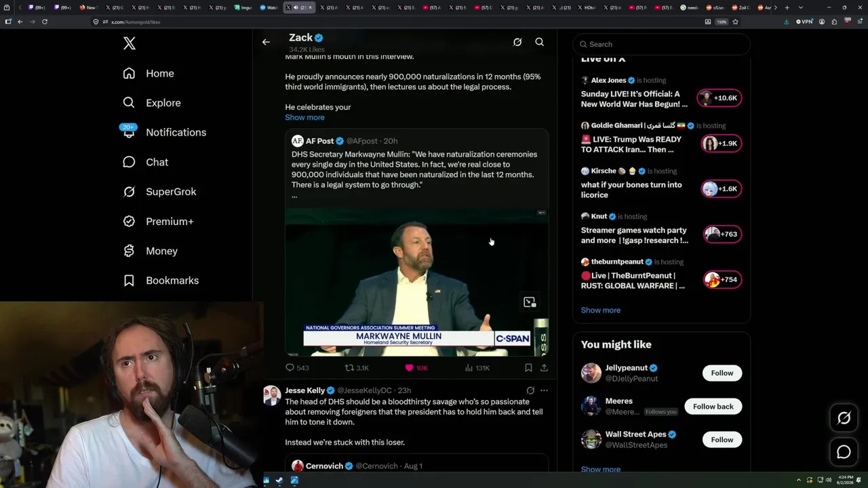The image size is (868, 488).
Task: Open the quoted Cernovich post
Action: (416, 464)
